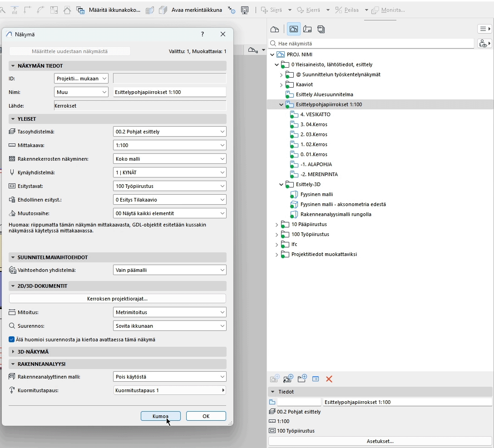Click the eye filter icon beside search field

484,44
